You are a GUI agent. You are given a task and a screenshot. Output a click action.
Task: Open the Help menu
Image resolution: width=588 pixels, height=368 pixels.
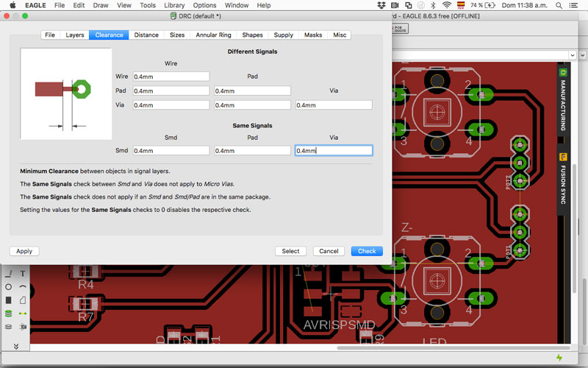pos(264,5)
